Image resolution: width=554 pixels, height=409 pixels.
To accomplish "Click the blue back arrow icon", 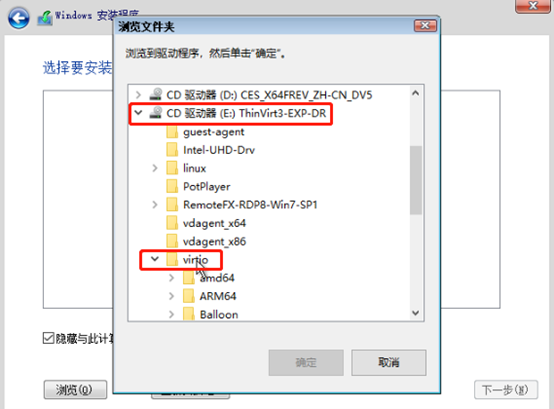I will (x=19, y=18).
